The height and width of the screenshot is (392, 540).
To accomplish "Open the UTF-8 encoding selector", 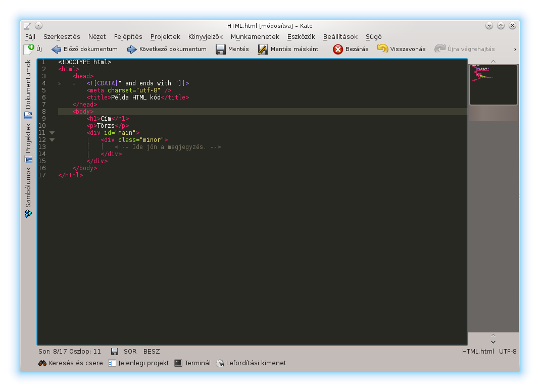I will click(x=508, y=352).
